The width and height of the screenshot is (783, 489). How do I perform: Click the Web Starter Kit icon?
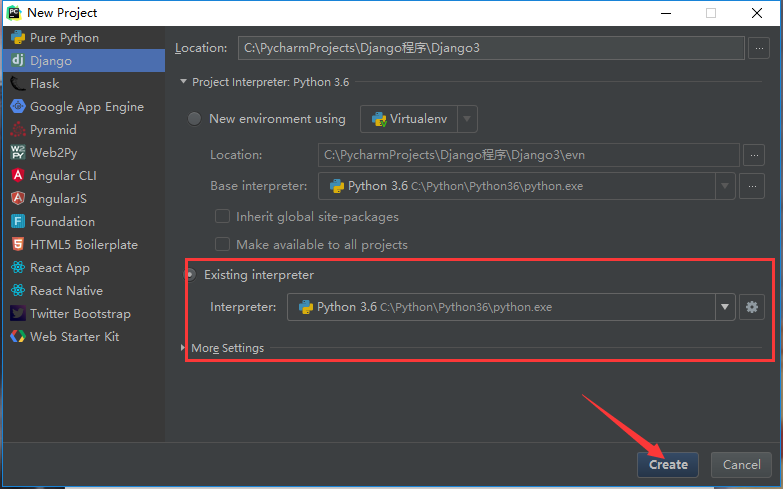coord(18,336)
